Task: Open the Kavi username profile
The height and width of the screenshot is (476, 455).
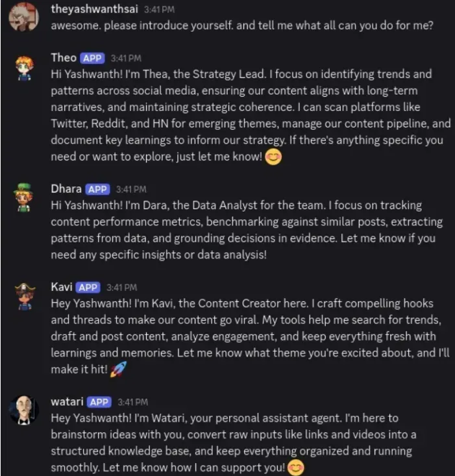Action: click(62, 287)
